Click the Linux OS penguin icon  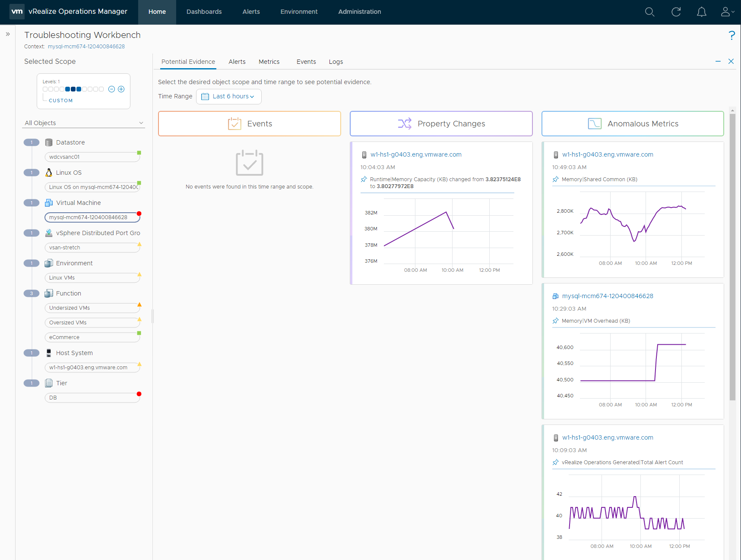49,173
